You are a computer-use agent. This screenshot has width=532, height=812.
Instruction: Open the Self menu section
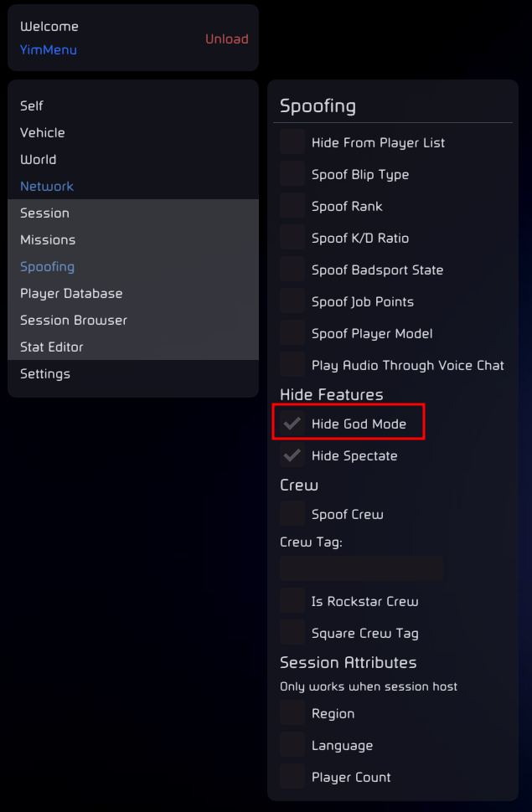coord(31,105)
